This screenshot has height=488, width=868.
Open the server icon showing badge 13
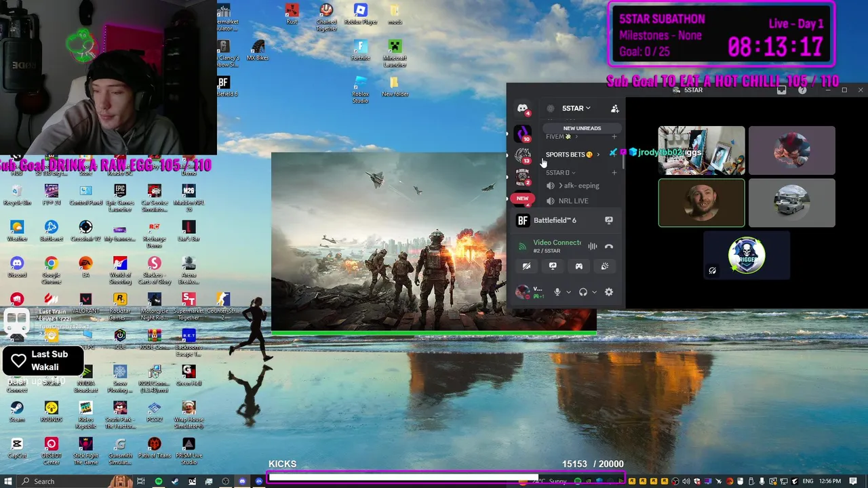pyautogui.click(x=522, y=155)
